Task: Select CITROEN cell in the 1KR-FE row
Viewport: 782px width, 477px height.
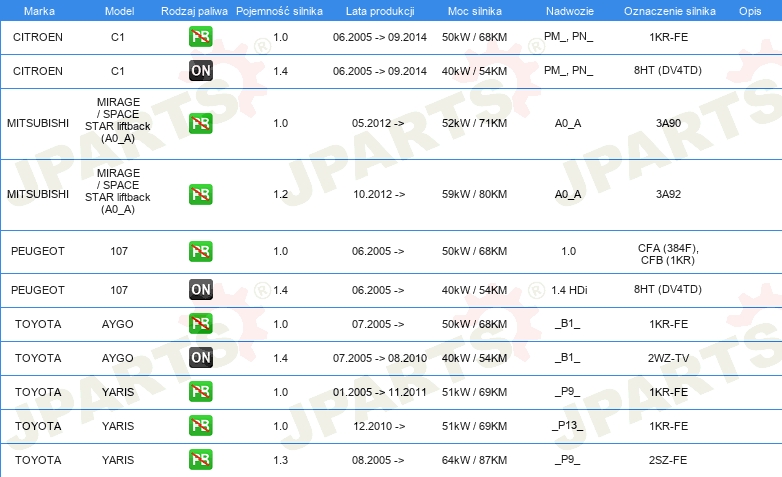Action: coord(38,37)
